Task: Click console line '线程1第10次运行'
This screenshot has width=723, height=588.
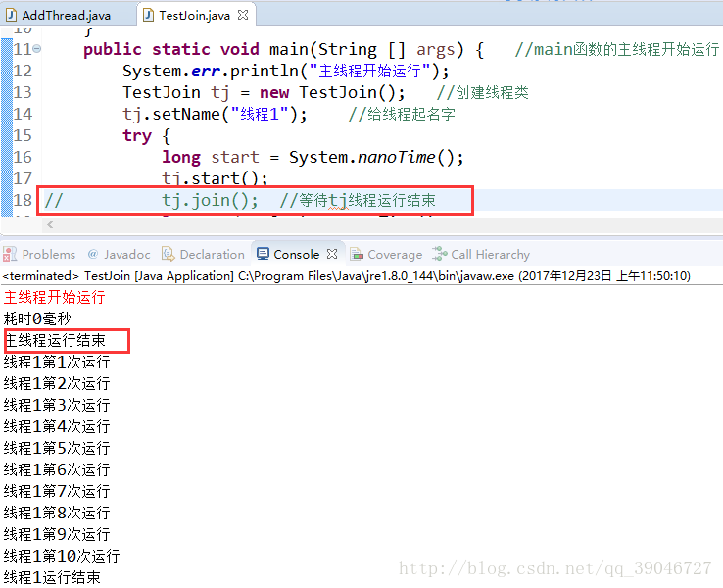Action: click(x=62, y=556)
